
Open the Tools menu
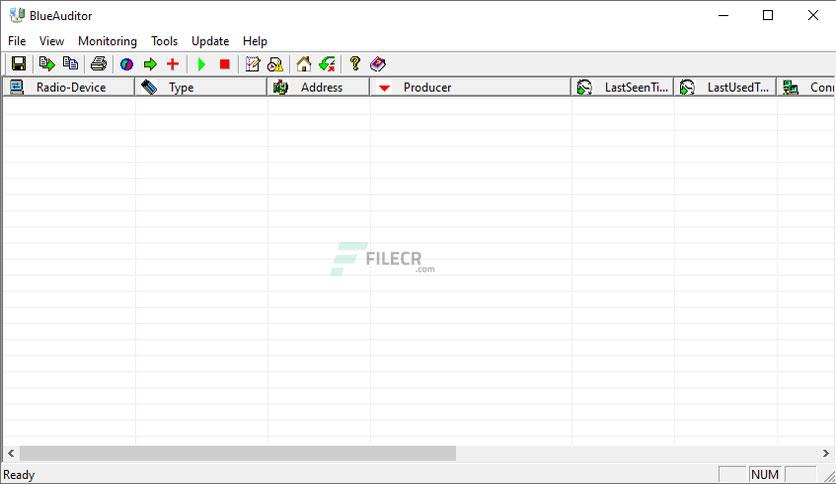[164, 41]
